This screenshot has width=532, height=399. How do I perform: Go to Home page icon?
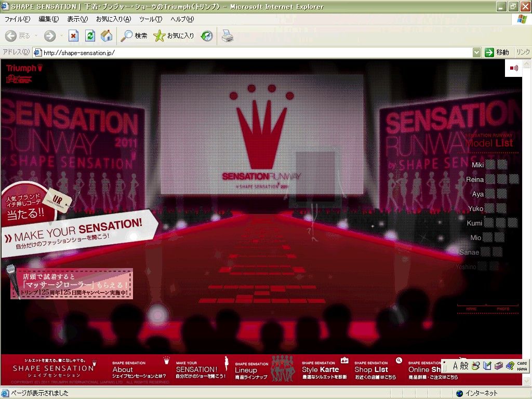tap(106, 36)
